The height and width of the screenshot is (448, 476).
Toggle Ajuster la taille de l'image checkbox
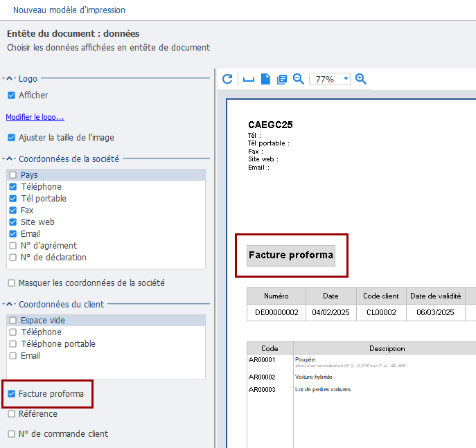[12, 138]
